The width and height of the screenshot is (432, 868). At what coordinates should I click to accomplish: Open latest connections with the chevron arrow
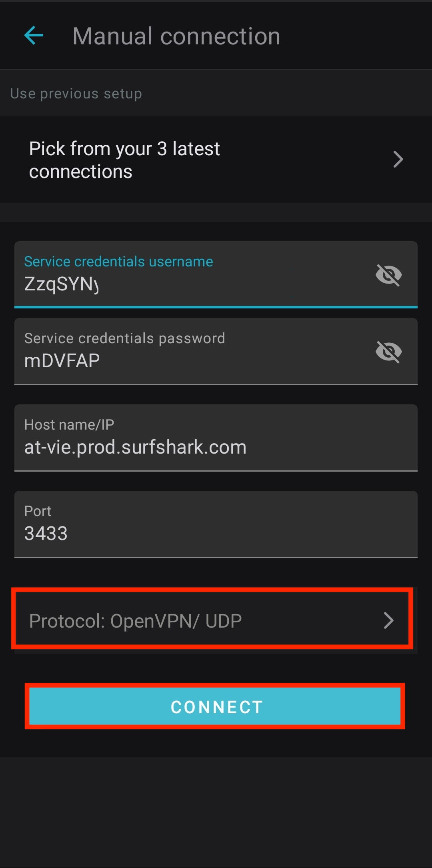click(398, 160)
